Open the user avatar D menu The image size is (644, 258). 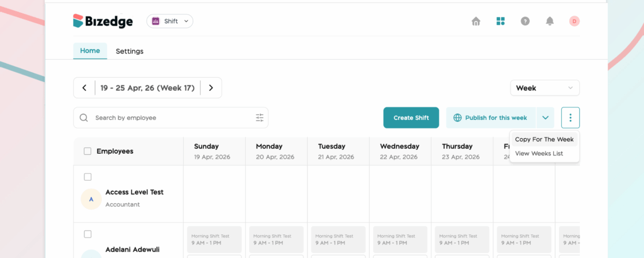(574, 21)
